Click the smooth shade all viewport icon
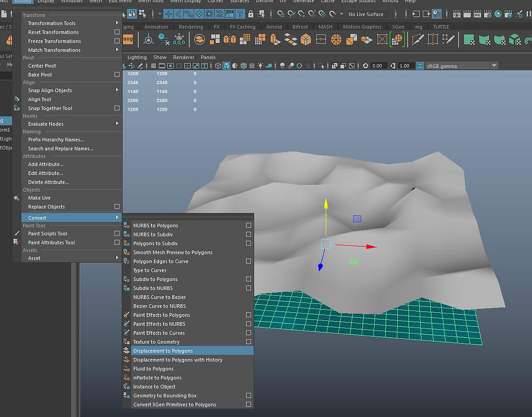The width and height of the screenshot is (532, 417). (226, 66)
